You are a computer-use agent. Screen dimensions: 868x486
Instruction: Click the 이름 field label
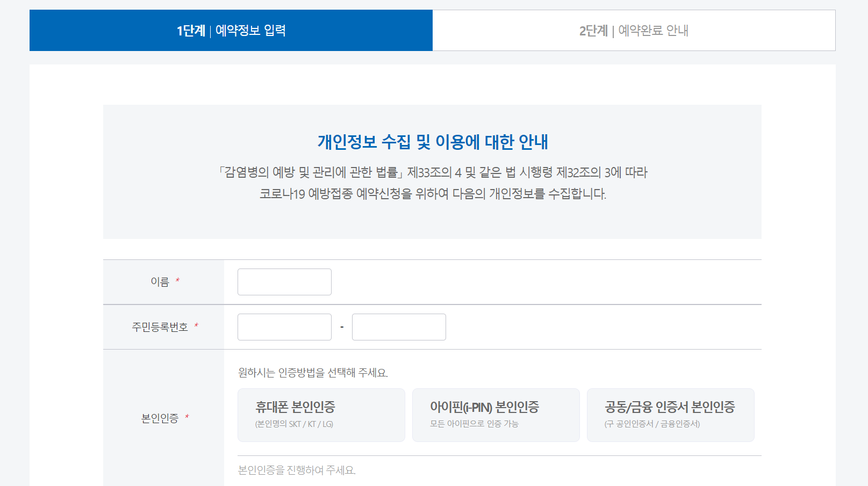tap(160, 282)
